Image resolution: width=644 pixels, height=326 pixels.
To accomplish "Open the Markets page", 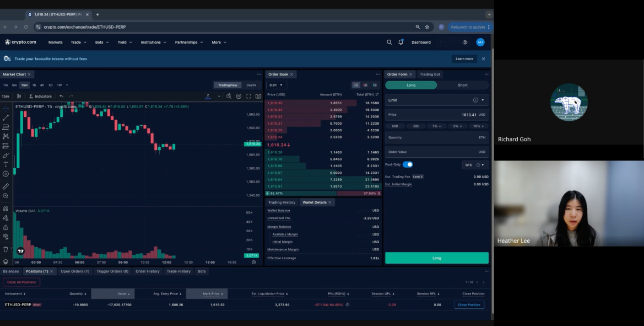I will coord(56,42).
